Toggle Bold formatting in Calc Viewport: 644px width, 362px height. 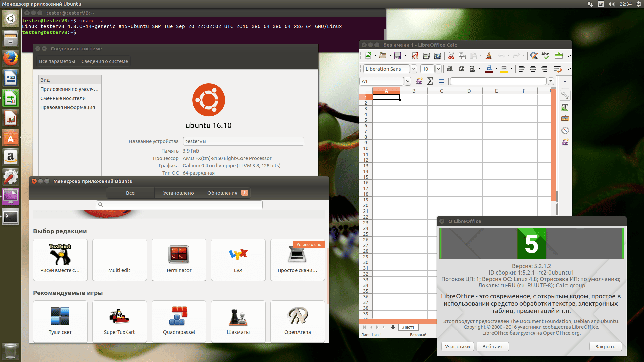[450, 69]
